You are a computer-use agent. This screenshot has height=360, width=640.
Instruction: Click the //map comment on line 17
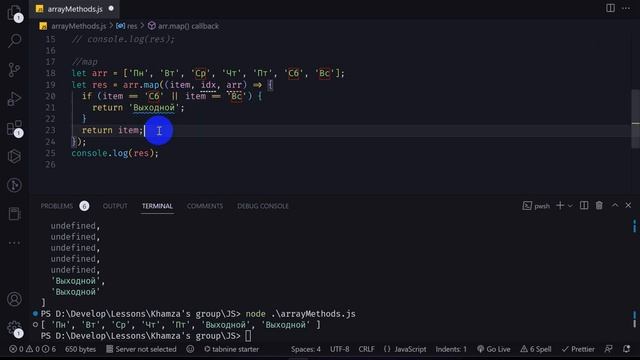point(84,62)
